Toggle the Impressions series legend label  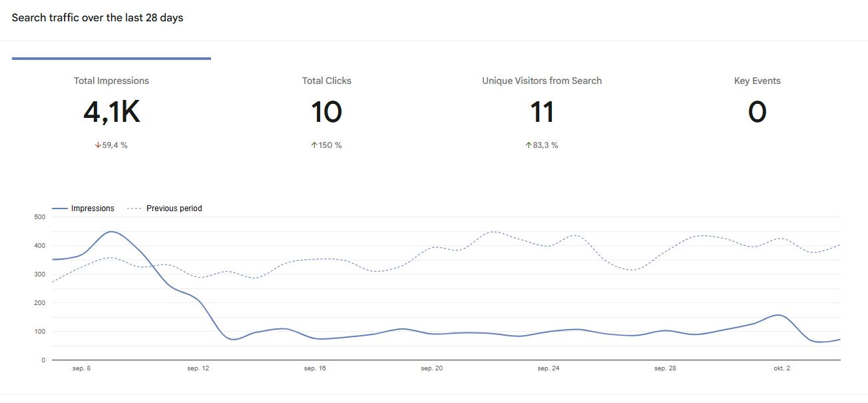pos(93,208)
